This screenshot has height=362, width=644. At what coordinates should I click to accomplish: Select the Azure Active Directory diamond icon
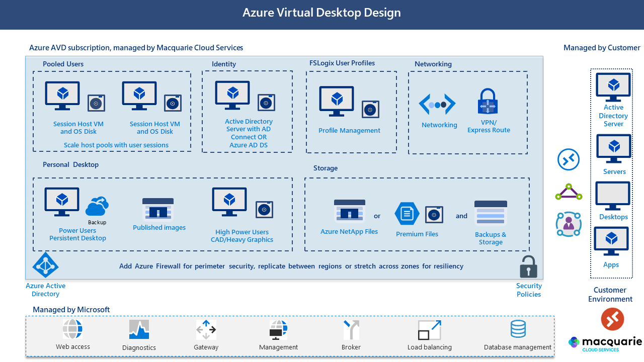45,265
